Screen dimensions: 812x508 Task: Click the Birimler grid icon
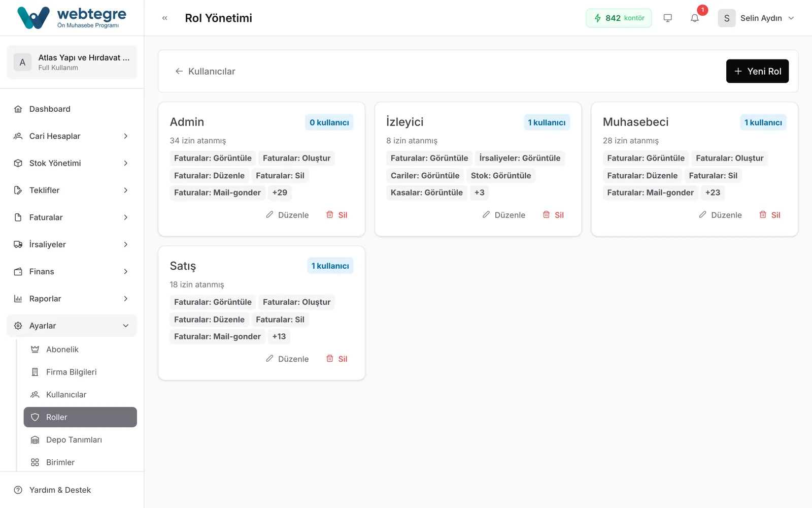click(35, 462)
